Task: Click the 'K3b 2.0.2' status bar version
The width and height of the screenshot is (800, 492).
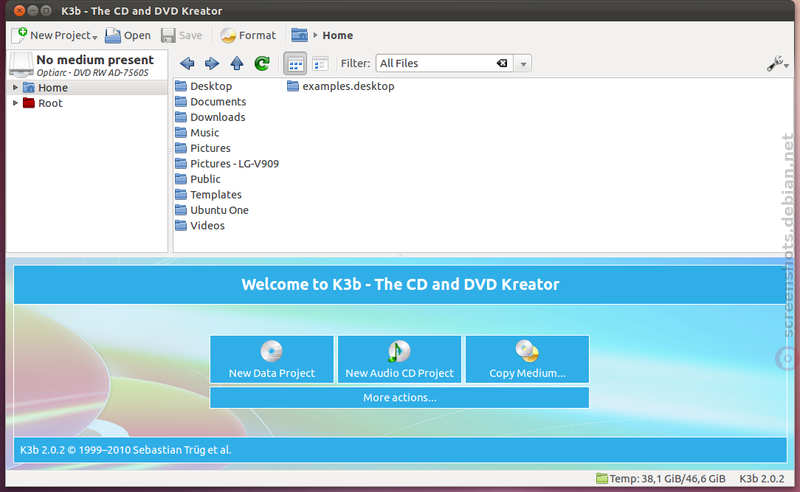Action: click(x=762, y=479)
